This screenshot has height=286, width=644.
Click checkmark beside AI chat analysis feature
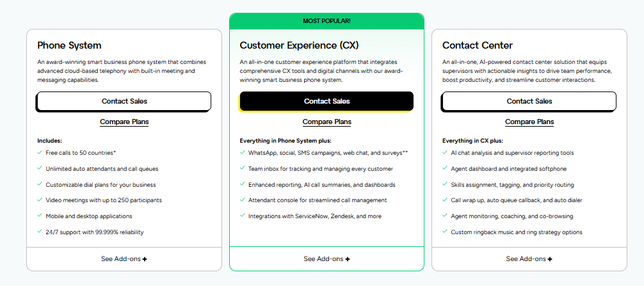pos(445,153)
